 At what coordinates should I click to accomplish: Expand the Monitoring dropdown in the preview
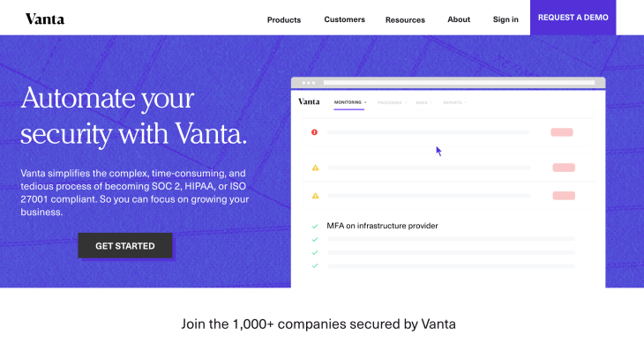350,102
